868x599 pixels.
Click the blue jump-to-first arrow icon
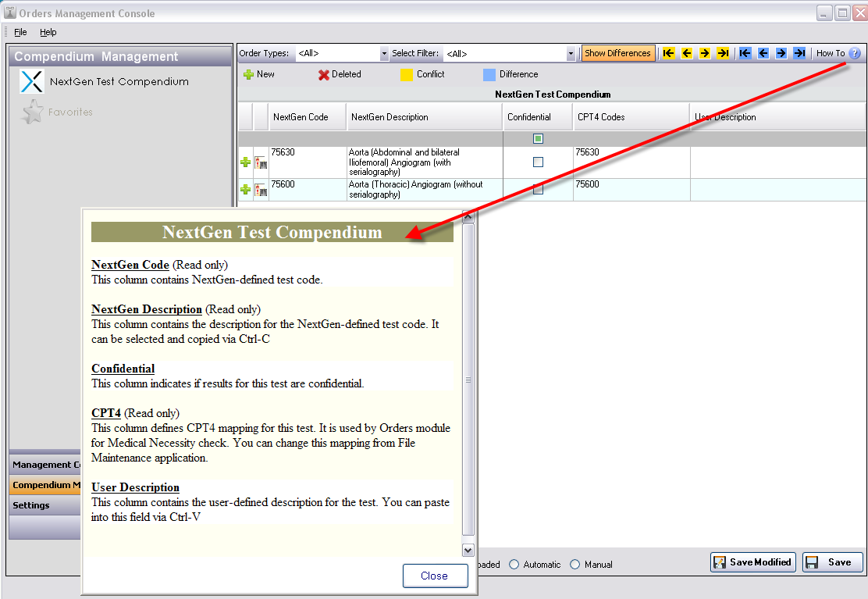[745, 53]
